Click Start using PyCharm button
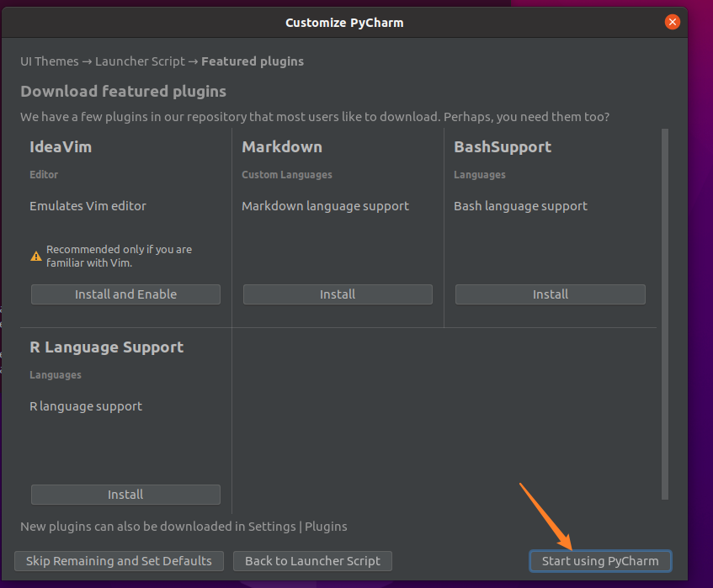This screenshot has width=713, height=588. 599,561
